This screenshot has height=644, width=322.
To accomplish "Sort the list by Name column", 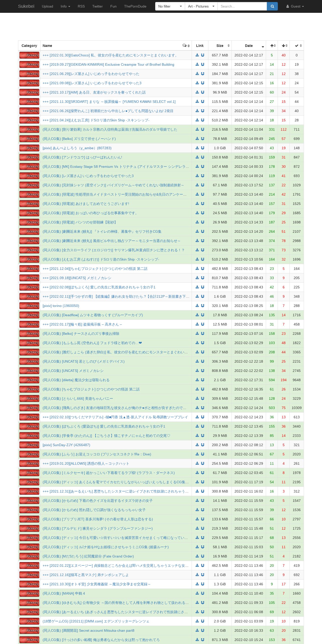I will (x=116, y=46).
